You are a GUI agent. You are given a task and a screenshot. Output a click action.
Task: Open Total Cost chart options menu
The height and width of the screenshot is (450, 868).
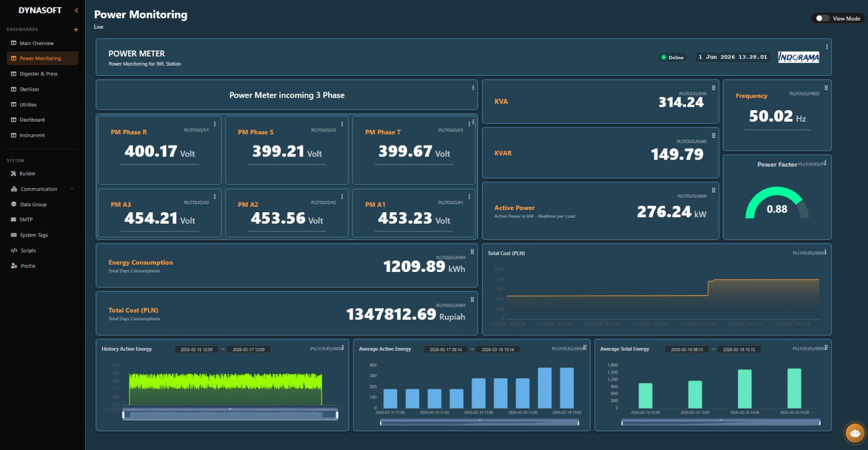click(825, 252)
